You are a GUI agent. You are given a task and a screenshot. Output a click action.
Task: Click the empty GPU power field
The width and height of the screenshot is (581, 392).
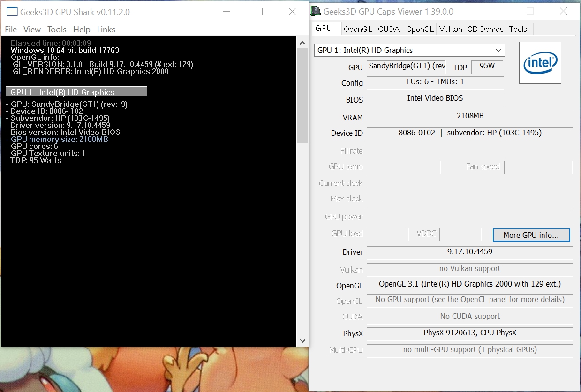[x=470, y=217]
